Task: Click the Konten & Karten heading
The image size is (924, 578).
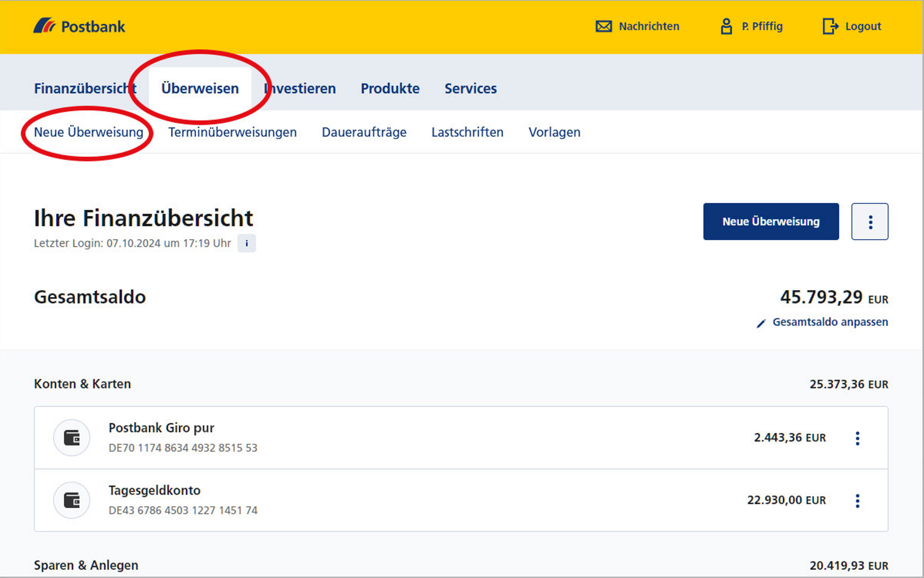Action: (82, 384)
